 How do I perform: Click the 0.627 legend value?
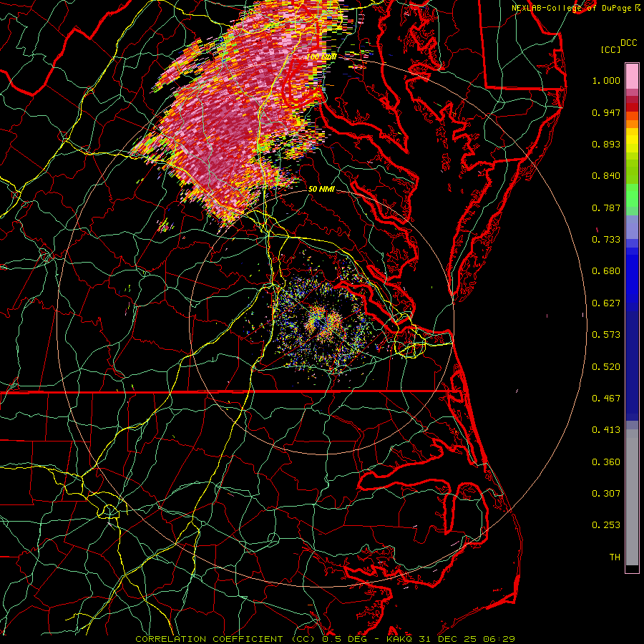[606, 303]
